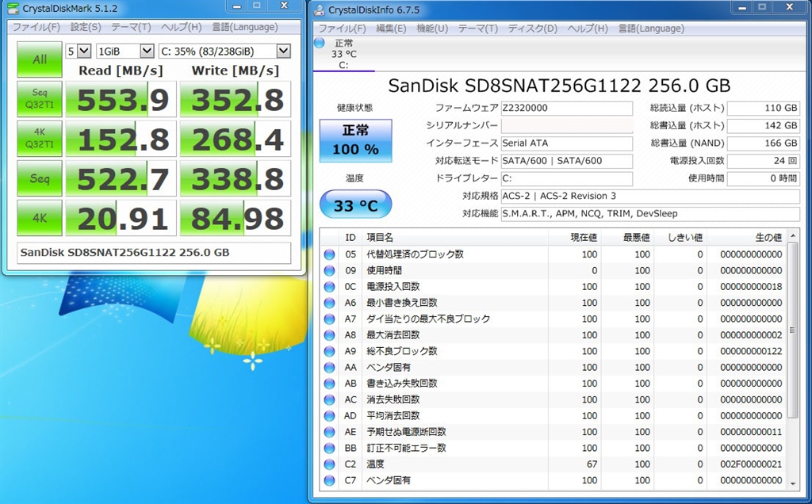
Task: Open ヘルプ(H) menu in CrystalDiskMark
Action: [182, 27]
